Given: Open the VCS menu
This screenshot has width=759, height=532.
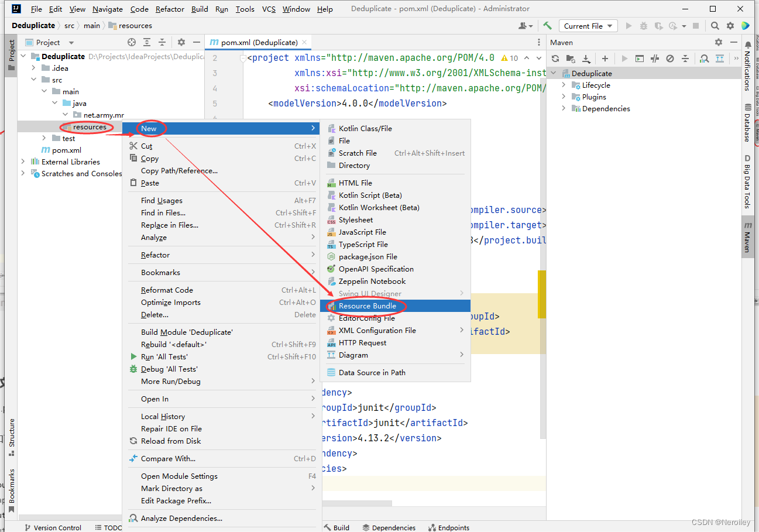Looking at the screenshot, I should point(269,9).
